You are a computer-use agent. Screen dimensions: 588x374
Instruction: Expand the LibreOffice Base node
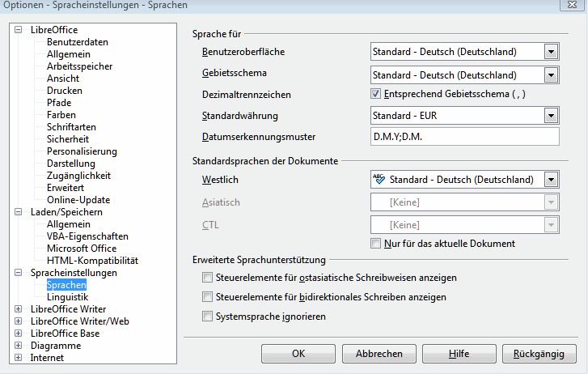click(18, 333)
